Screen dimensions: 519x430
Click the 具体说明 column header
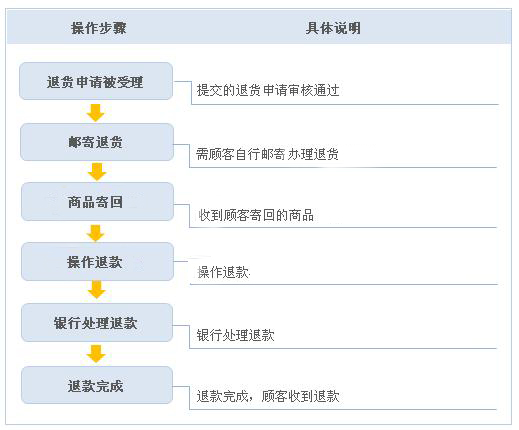coord(333,28)
